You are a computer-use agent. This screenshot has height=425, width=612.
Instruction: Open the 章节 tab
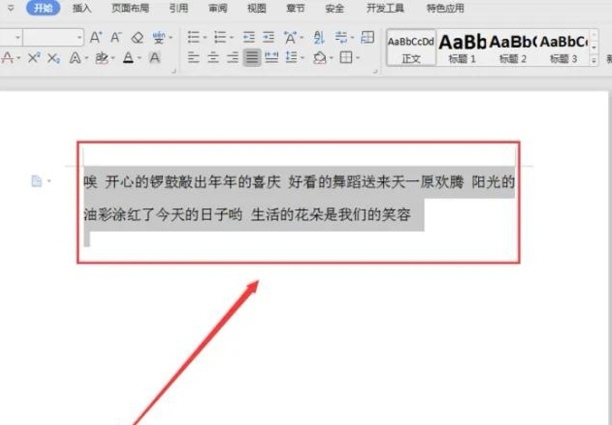[295, 8]
